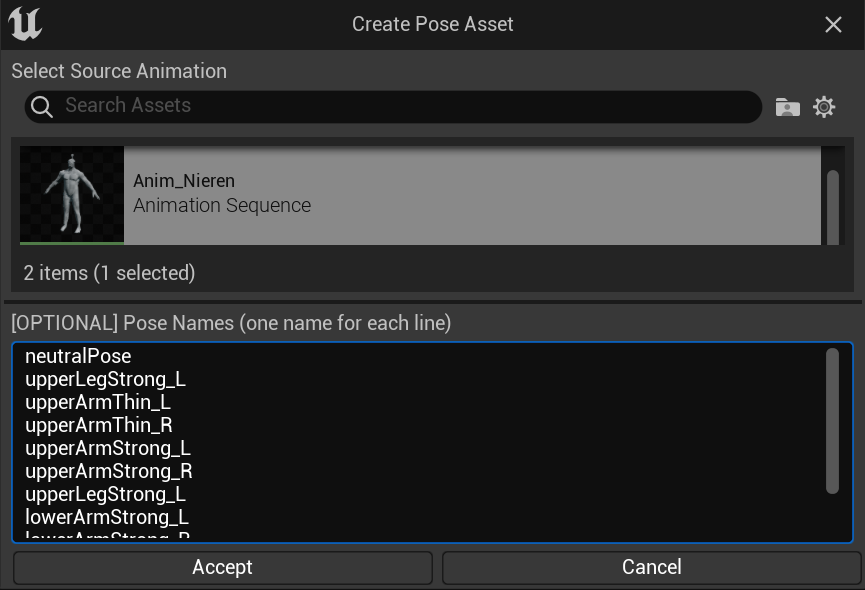Viewport: 865px width, 590px height.
Task: Click the magnifying glass search icon
Action: point(42,106)
